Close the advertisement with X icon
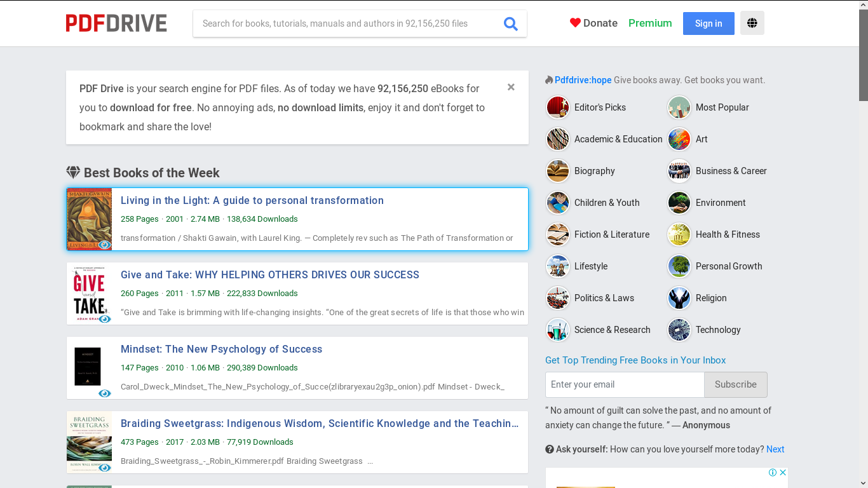 click(x=783, y=472)
